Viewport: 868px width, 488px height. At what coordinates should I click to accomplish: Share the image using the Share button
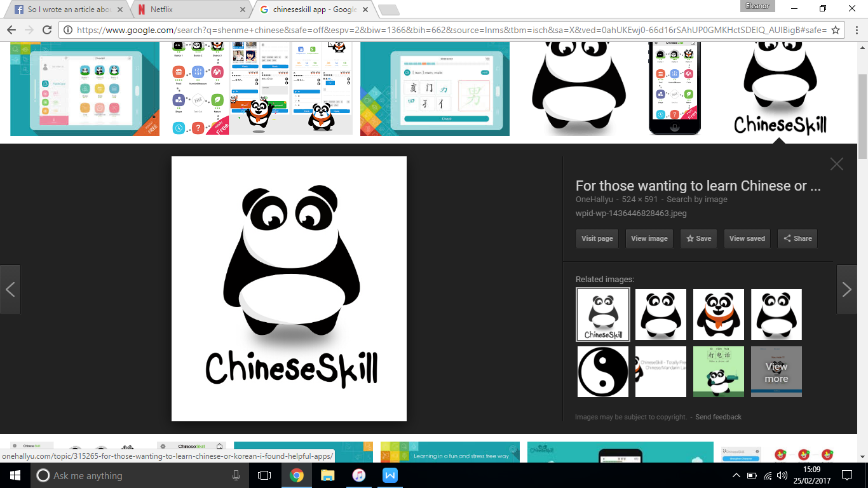coord(797,238)
